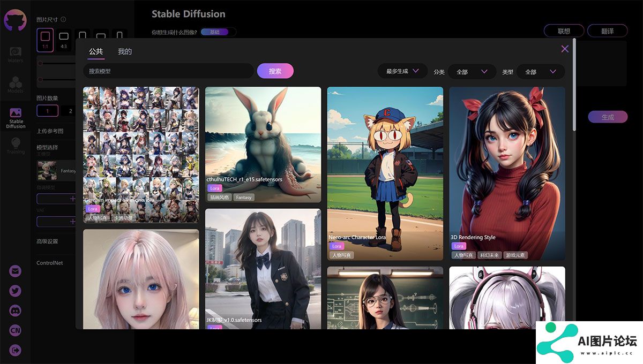Click the cat logo in the sidebar
Image resolution: width=643 pixels, height=364 pixels.
[15, 21]
